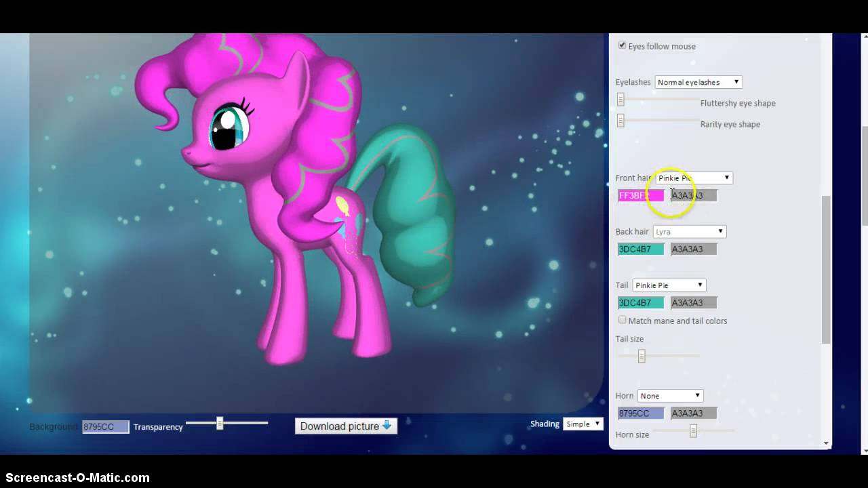Open the Shading dropdown
Viewport: 868px width, 488px height.
[583, 424]
